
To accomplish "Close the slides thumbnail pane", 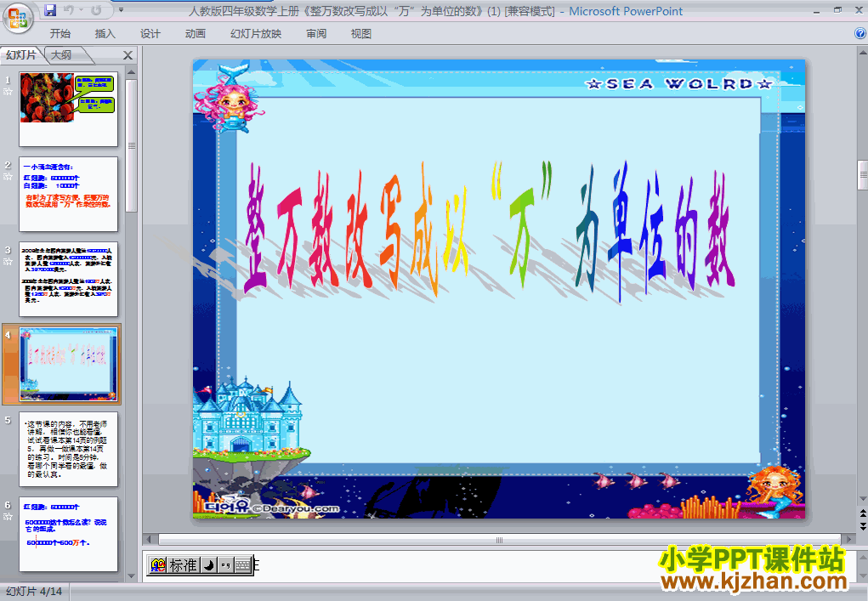I will click(128, 54).
